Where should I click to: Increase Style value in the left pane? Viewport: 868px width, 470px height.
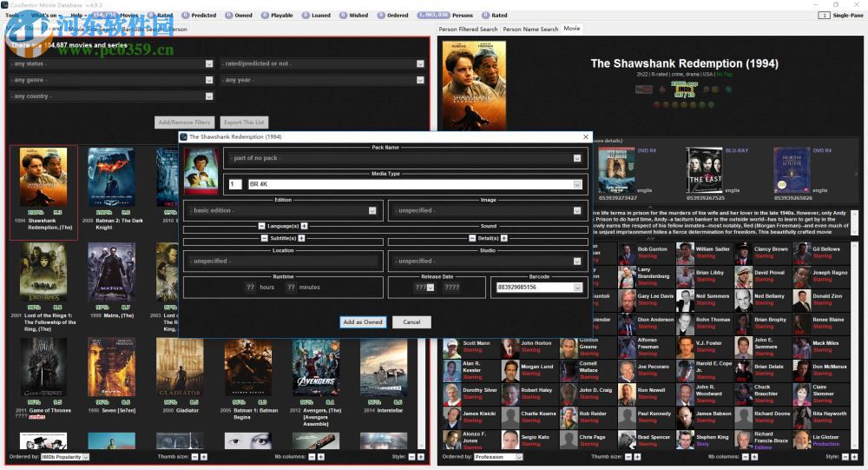tap(421, 457)
